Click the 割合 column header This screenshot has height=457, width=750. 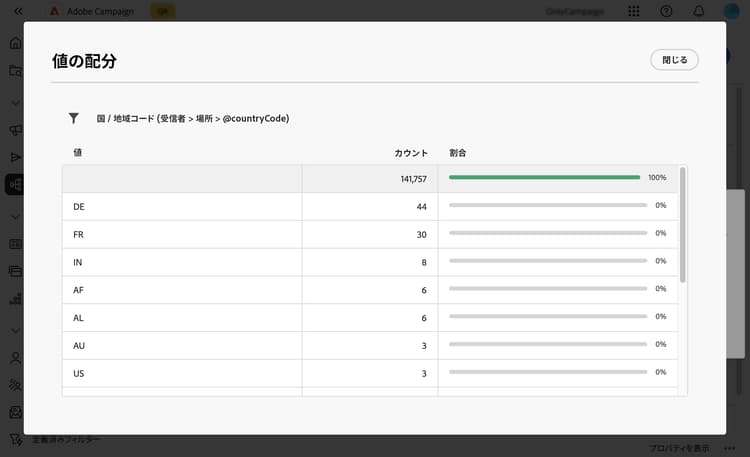458,153
